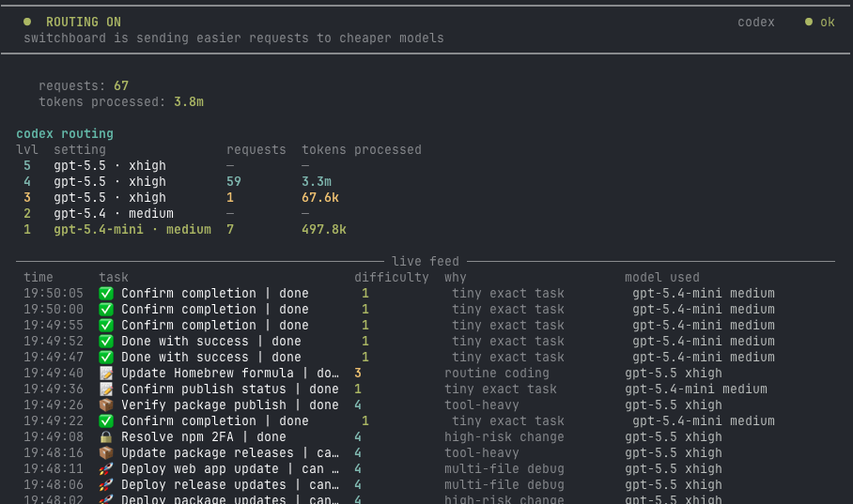Click the lock icon beside Resolve npm 2FA
Screen dimensions: 853x504
pyautogui.click(x=106, y=437)
